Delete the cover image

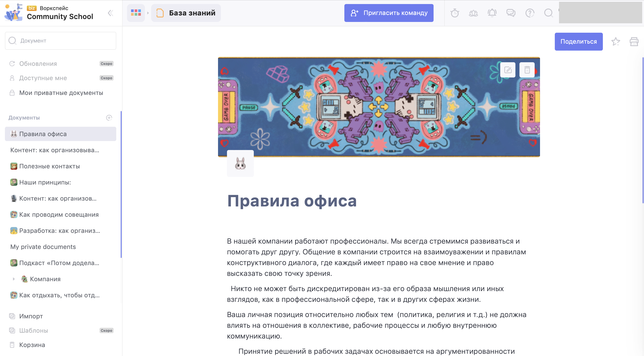tap(527, 70)
